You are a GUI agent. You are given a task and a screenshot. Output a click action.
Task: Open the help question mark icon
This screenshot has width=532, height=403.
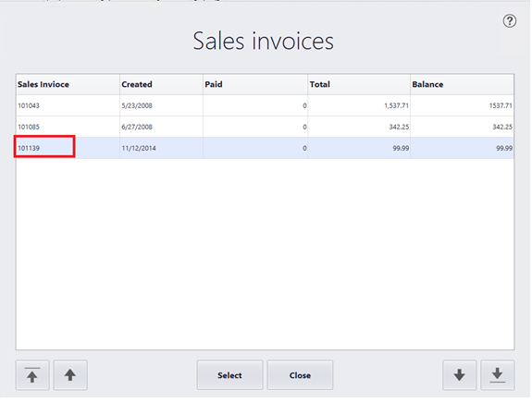point(509,21)
